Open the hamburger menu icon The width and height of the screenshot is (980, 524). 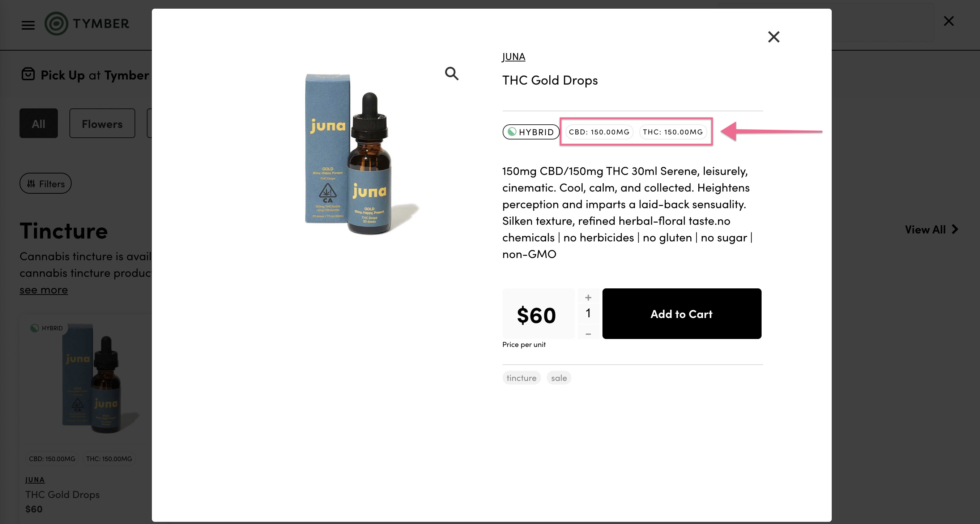point(28,25)
